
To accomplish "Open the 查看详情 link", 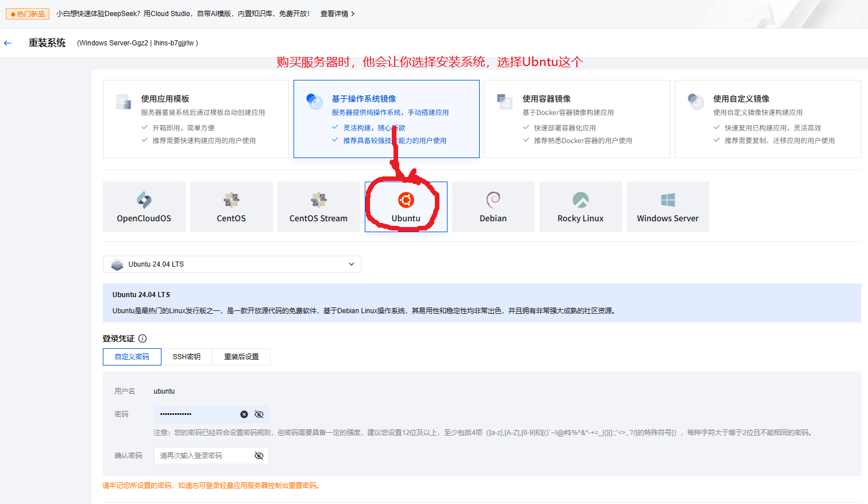I will (337, 14).
